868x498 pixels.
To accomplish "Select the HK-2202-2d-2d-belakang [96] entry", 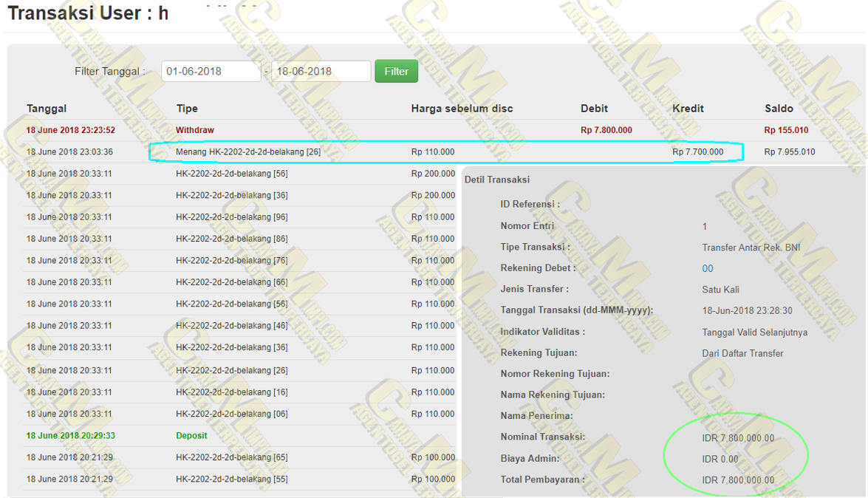I will tap(232, 217).
